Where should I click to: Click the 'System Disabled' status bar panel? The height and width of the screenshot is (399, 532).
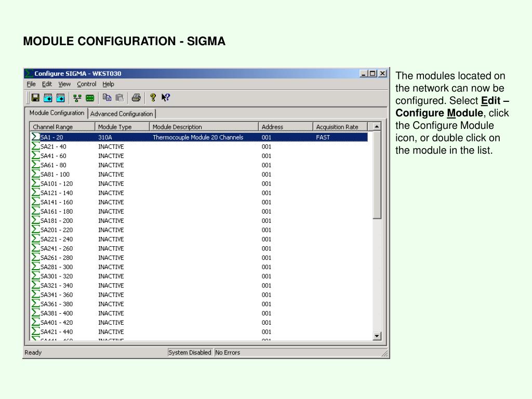(190, 353)
